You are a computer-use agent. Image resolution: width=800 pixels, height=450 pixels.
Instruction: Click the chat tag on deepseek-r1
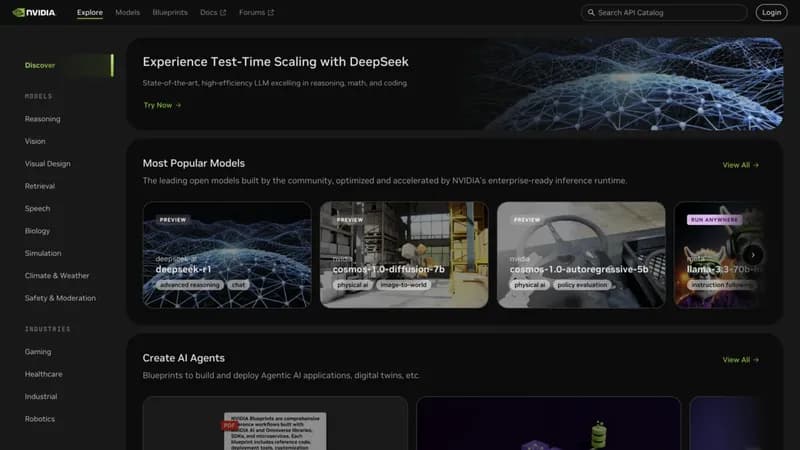[x=238, y=285]
